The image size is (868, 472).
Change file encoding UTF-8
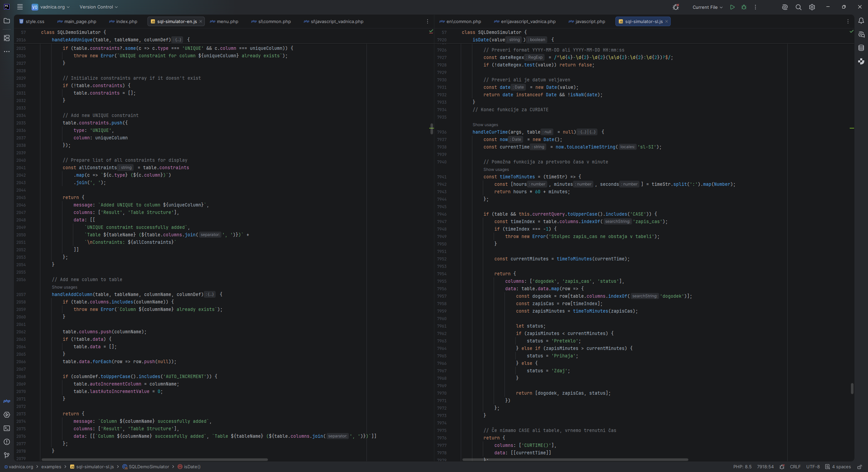tap(813, 467)
